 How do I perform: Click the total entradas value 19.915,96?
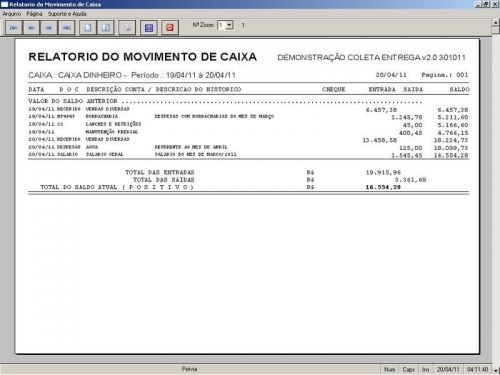pyautogui.click(x=383, y=172)
